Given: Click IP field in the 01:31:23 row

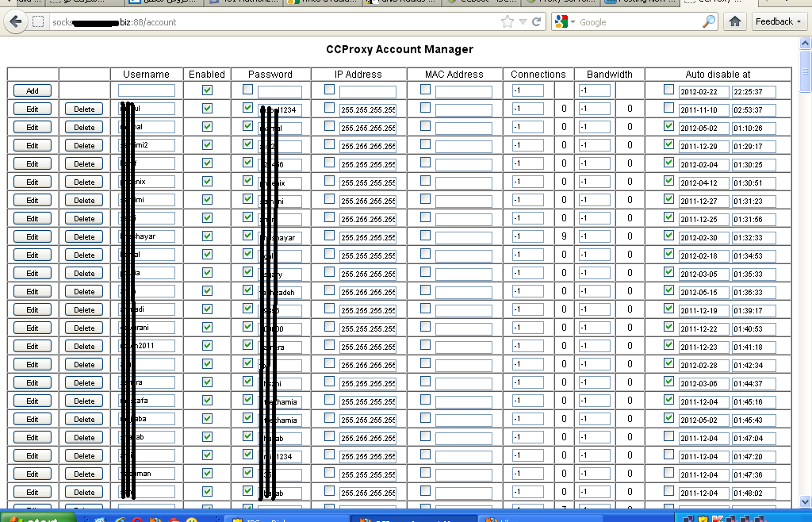Looking at the screenshot, I should coord(368,202).
